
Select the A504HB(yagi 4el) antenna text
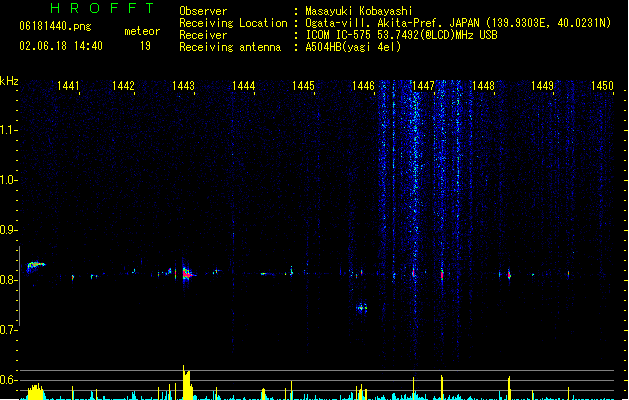tap(353, 47)
